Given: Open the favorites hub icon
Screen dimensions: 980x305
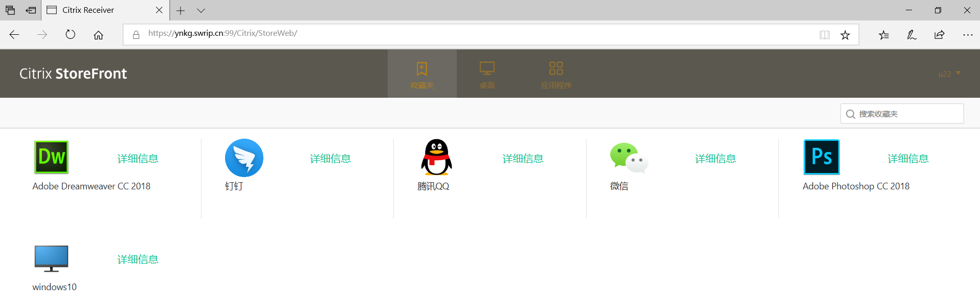Looking at the screenshot, I should (x=884, y=35).
